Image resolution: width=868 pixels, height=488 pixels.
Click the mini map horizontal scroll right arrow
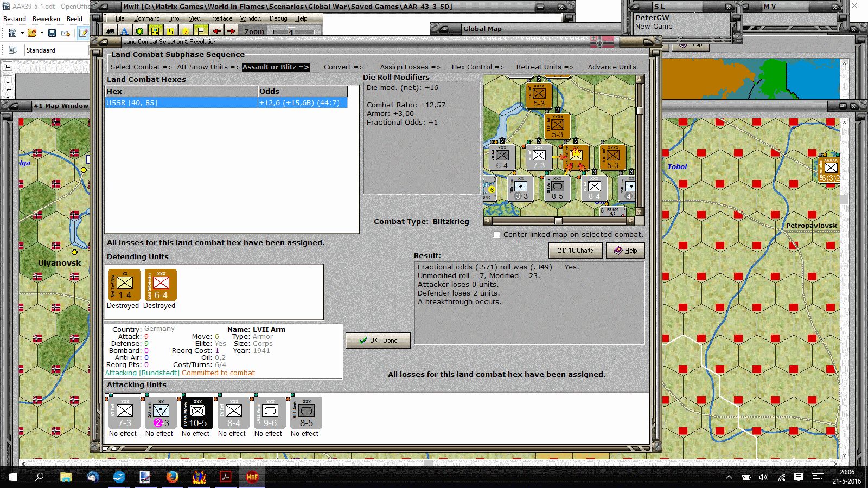(x=630, y=221)
